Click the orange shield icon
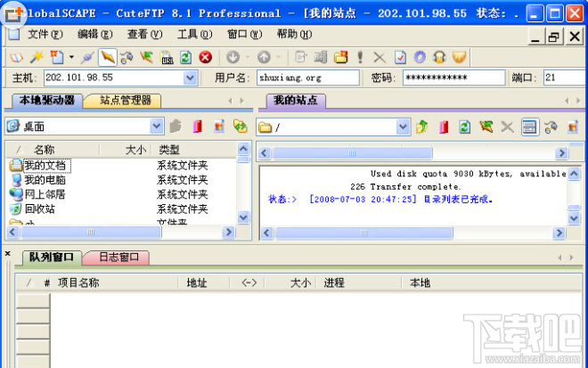 pyautogui.click(x=459, y=57)
